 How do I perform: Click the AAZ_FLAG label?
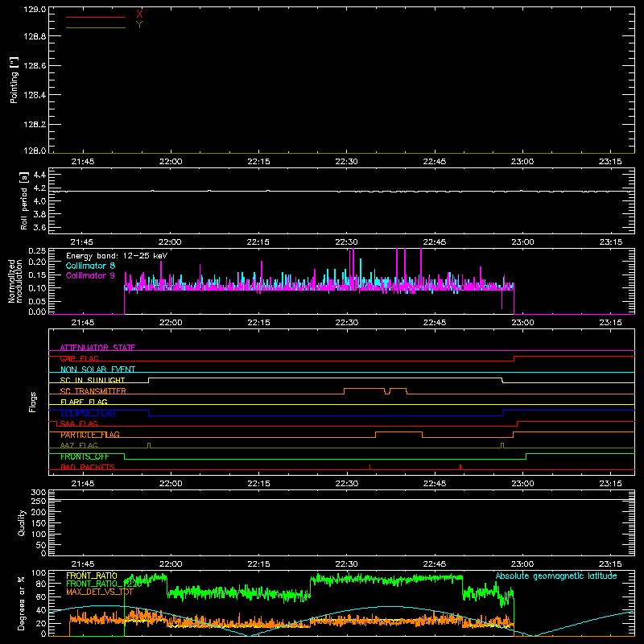point(79,446)
